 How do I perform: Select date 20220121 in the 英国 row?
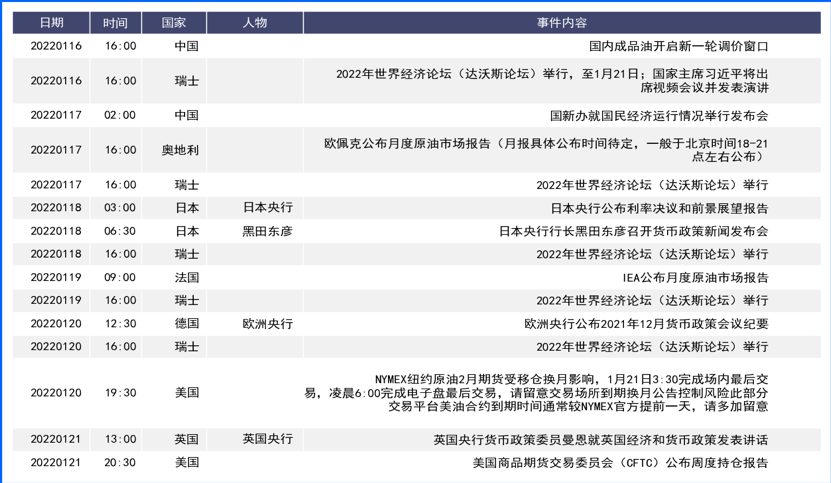point(56,439)
